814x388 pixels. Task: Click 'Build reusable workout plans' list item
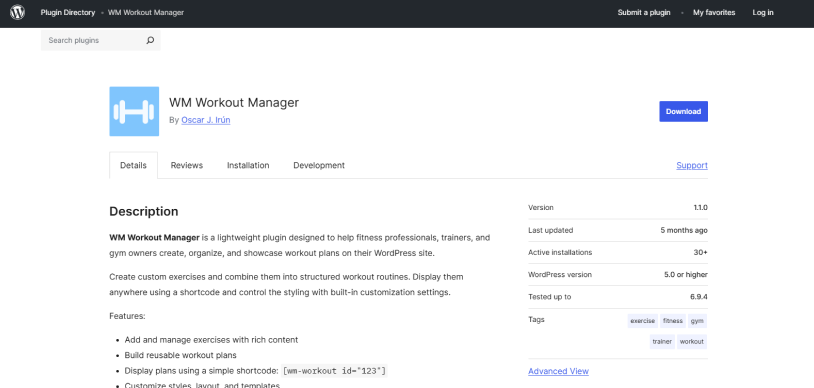[181, 355]
